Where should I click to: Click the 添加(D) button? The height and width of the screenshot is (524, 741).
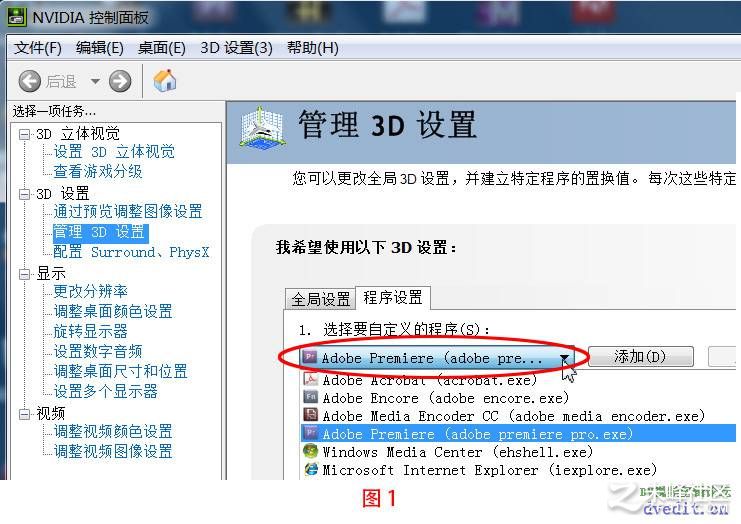pos(640,356)
